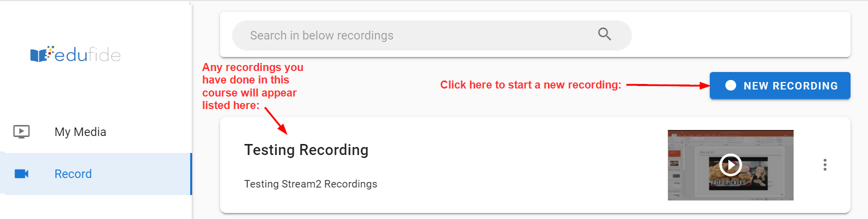Start a new recording

point(780,85)
